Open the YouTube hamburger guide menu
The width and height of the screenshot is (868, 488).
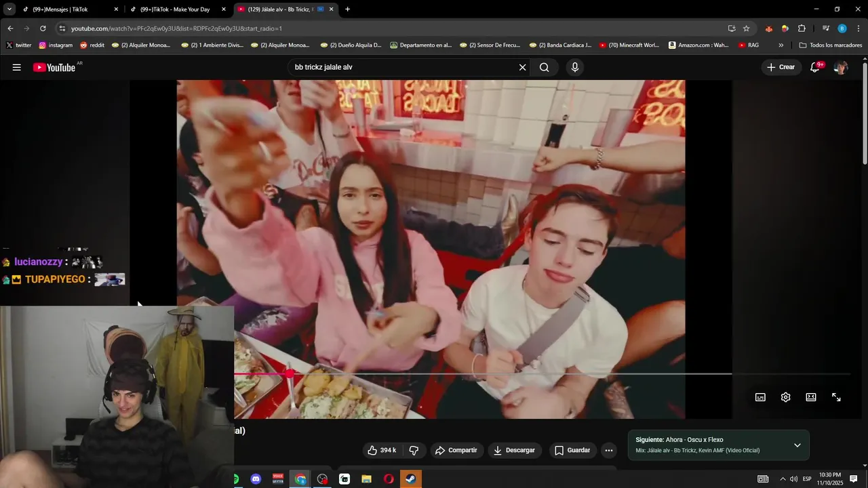(17, 67)
